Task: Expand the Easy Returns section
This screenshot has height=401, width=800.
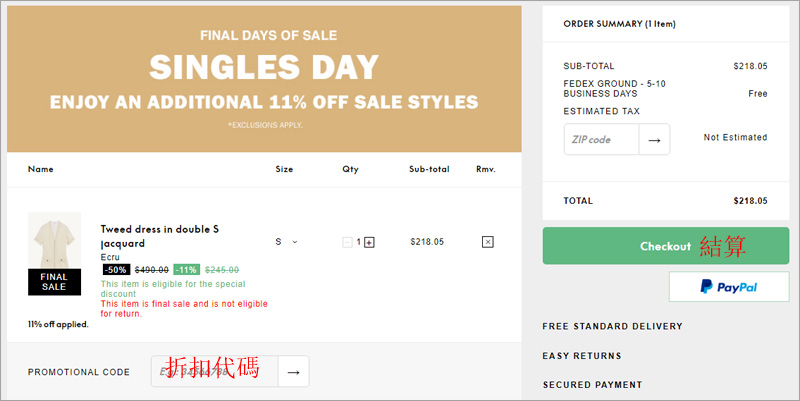Action: pos(582,355)
